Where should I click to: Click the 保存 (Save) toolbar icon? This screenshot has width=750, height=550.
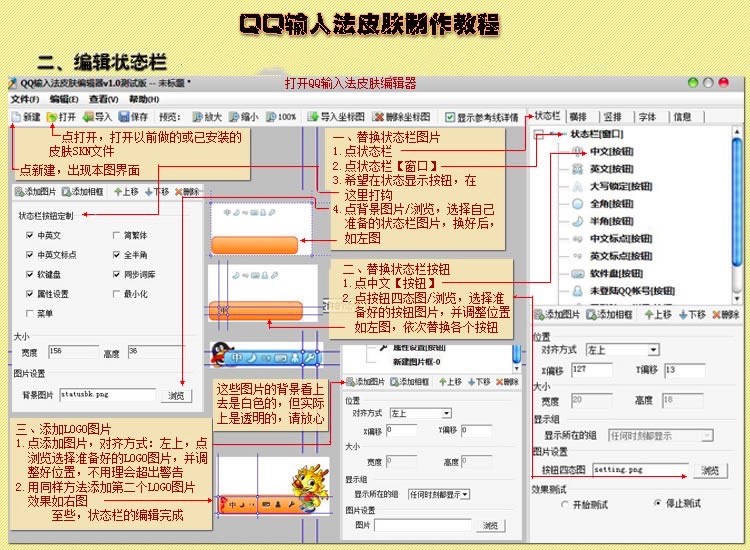(x=124, y=117)
